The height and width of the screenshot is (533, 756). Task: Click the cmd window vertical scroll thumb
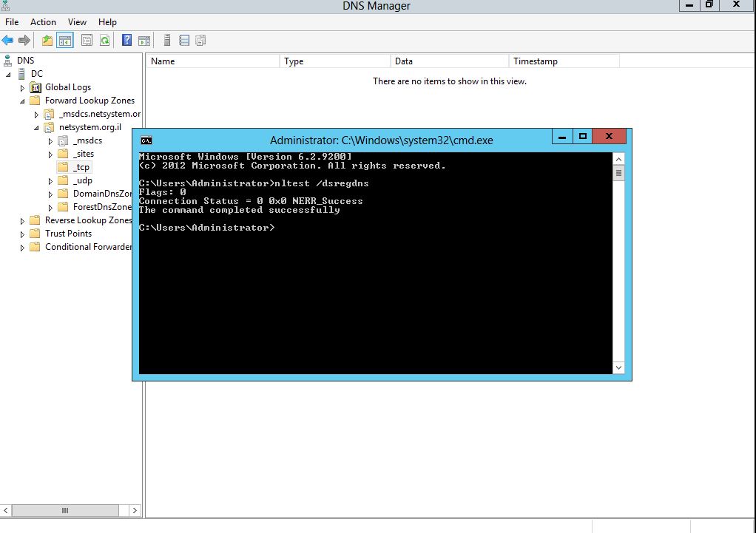pos(618,173)
